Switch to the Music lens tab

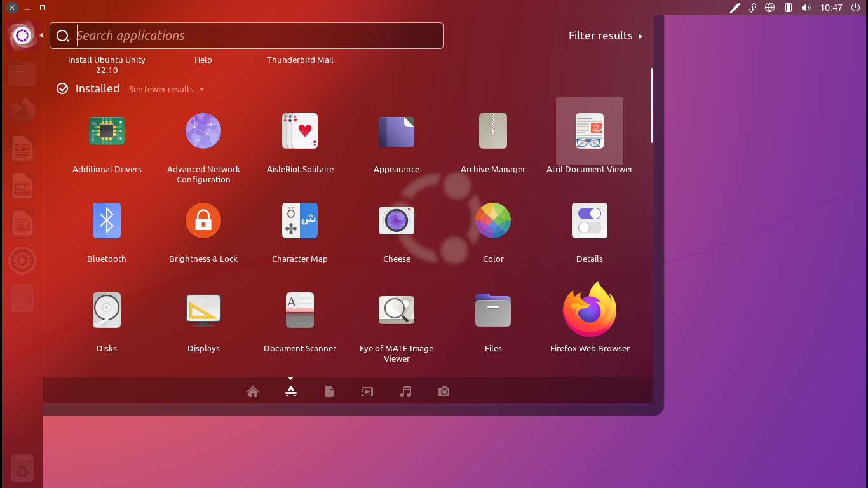coord(405,391)
